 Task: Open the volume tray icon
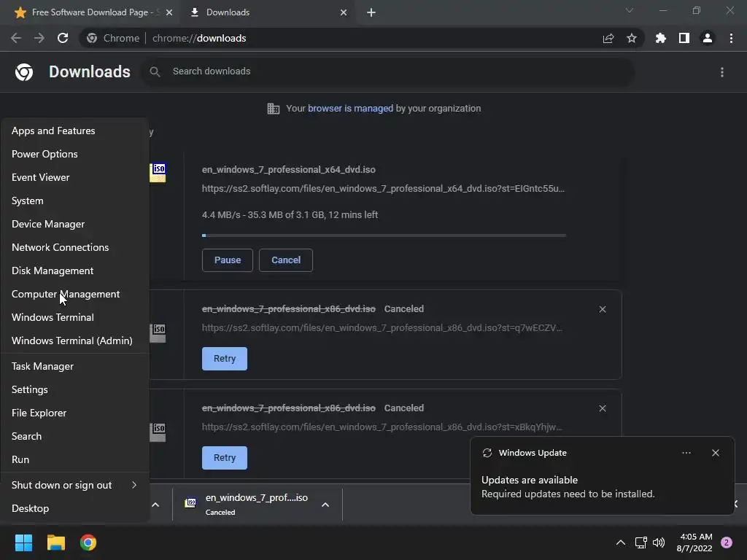point(659,542)
